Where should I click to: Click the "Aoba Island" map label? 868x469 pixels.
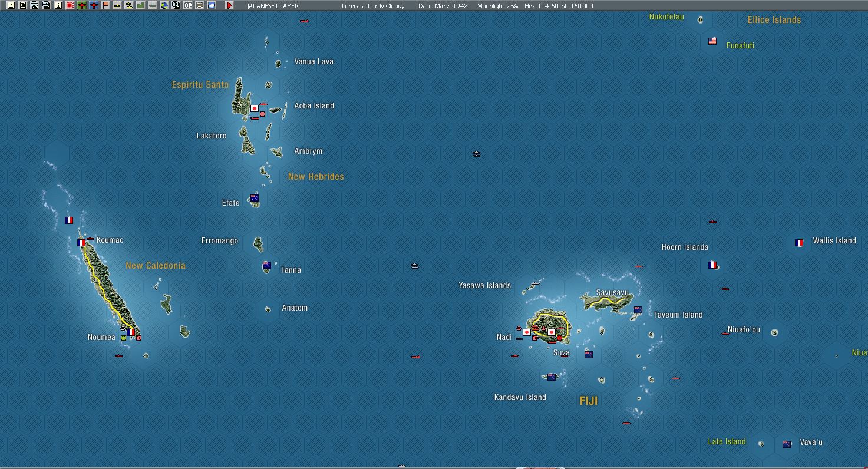tap(314, 106)
